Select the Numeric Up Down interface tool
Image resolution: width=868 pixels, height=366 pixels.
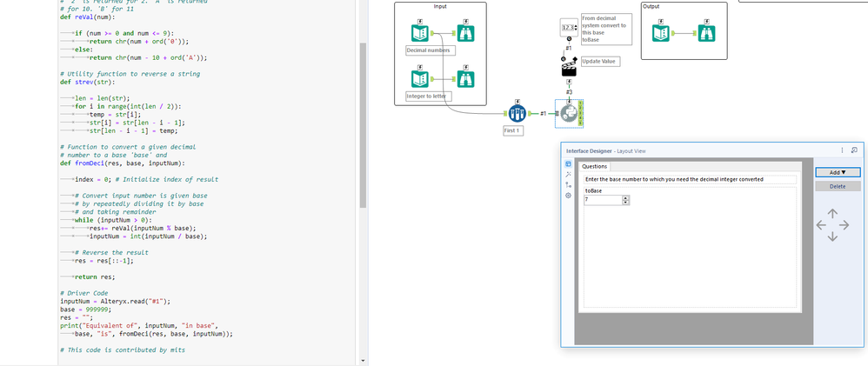(x=569, y=27)
